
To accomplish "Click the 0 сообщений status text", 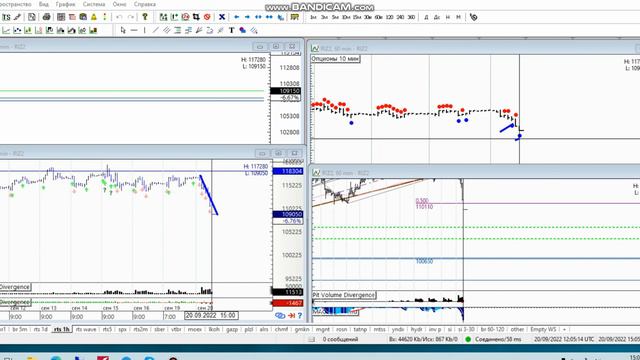I will 340,339.
